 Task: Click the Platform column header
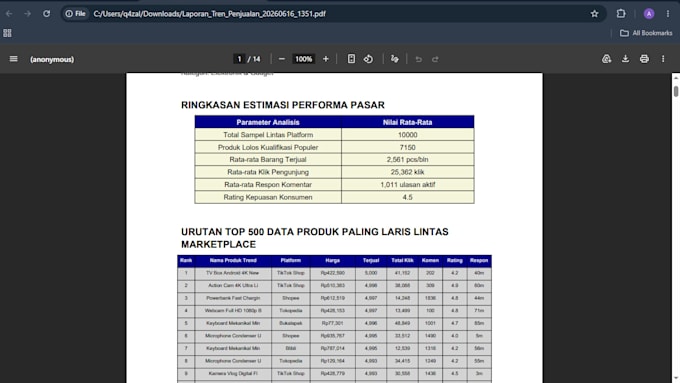(x=291, y=261)
